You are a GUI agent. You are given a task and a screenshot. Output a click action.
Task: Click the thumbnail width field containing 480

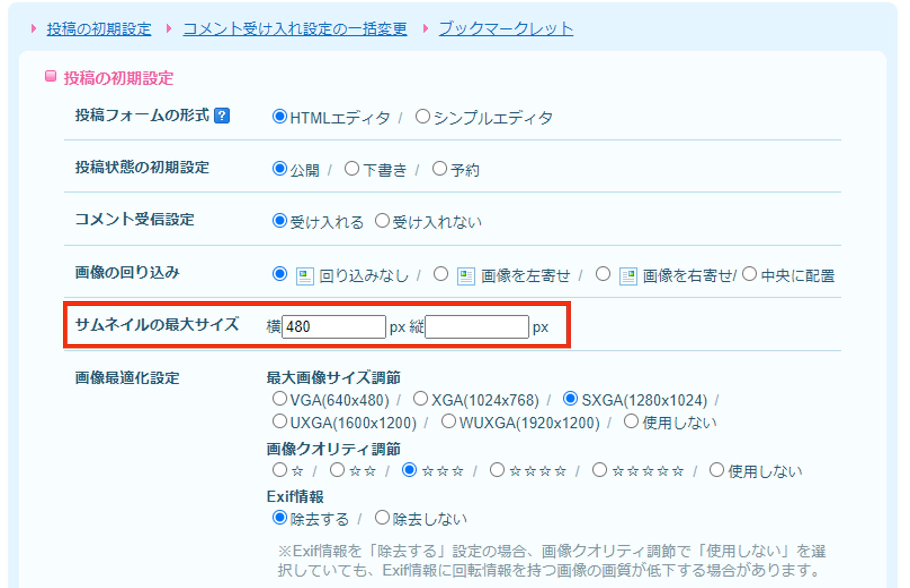[333, 327]
